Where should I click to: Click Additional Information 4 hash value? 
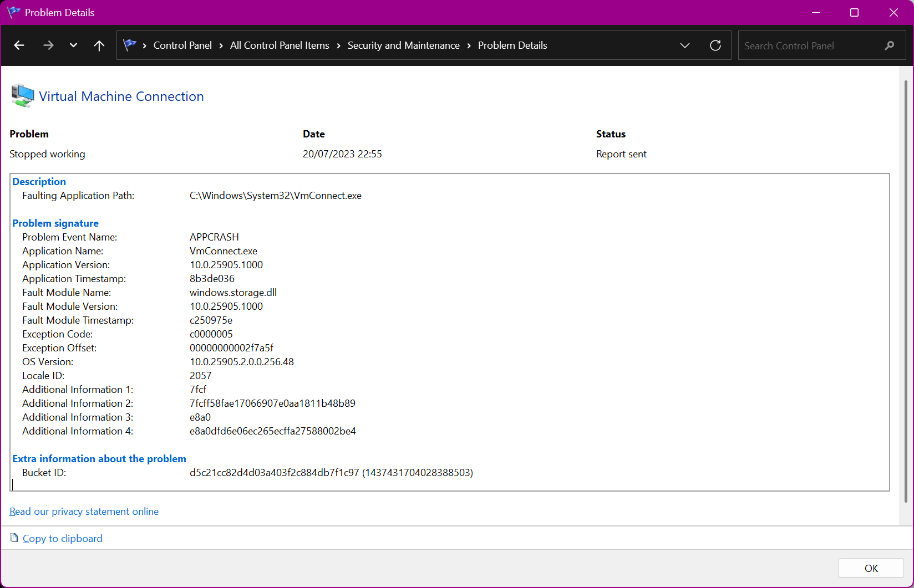[x=273, y=431]
